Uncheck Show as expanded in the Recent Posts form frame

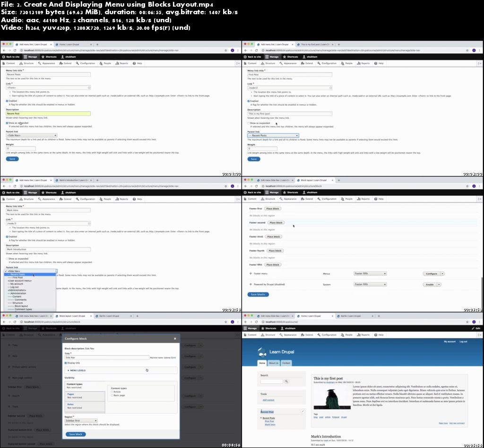[x=7, y=123]
